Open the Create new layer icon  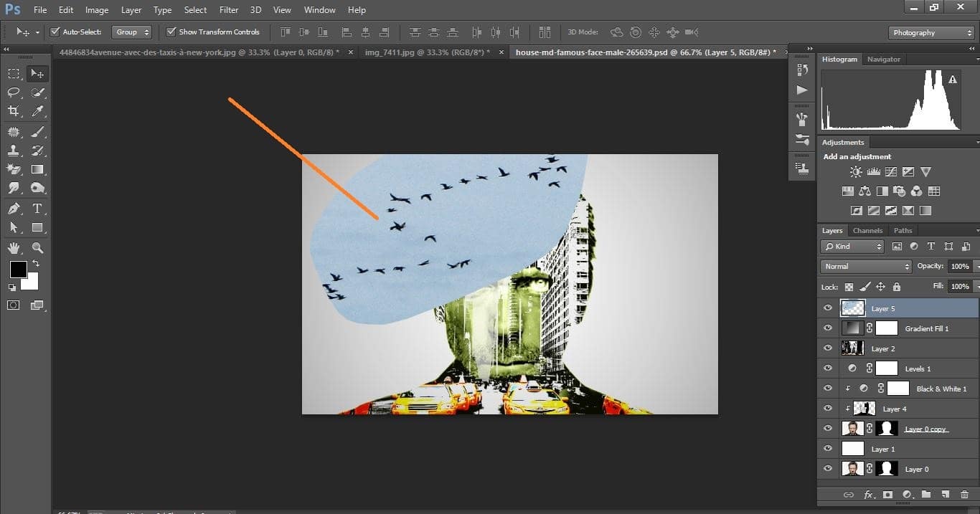tap(946, 495)
